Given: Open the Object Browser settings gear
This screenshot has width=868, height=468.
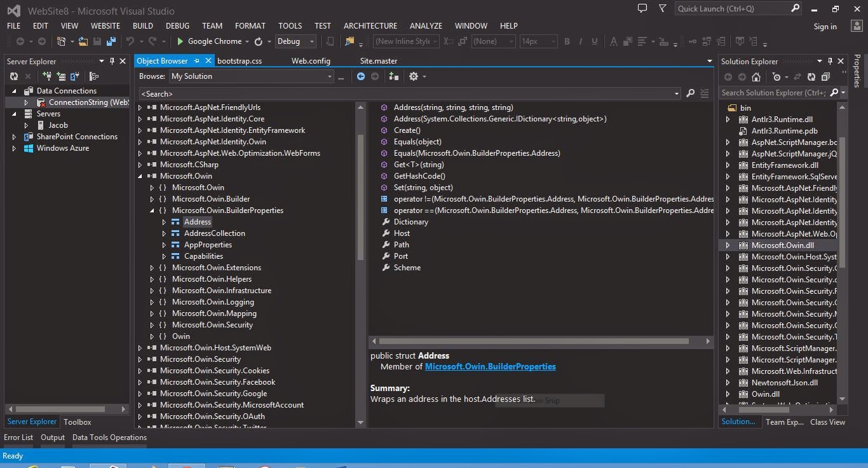Looking at the screenshot, I should (414, 76).
